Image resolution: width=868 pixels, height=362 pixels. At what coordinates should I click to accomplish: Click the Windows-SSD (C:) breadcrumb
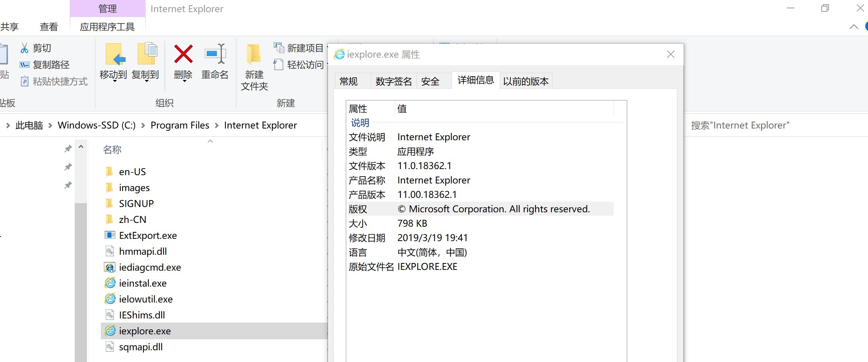pyautogui.click(x=97, y=125)
